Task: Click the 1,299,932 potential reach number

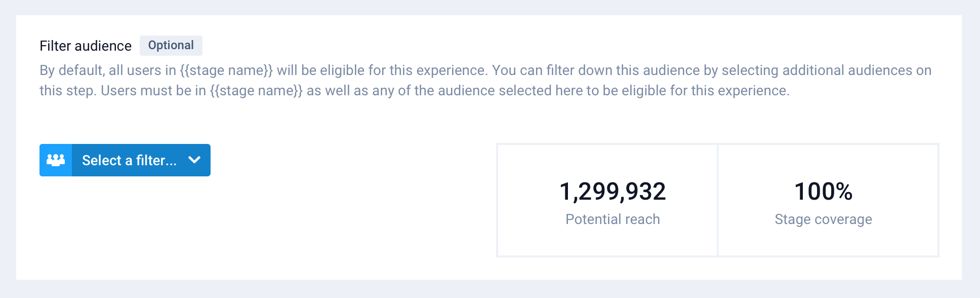Action: click(612, 192)
